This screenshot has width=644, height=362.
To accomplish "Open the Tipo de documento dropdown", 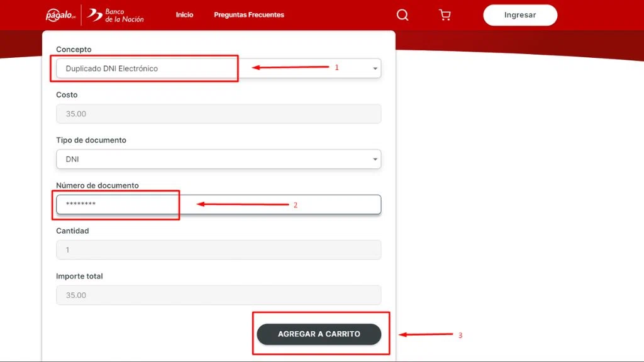I will tap(218, 159).
